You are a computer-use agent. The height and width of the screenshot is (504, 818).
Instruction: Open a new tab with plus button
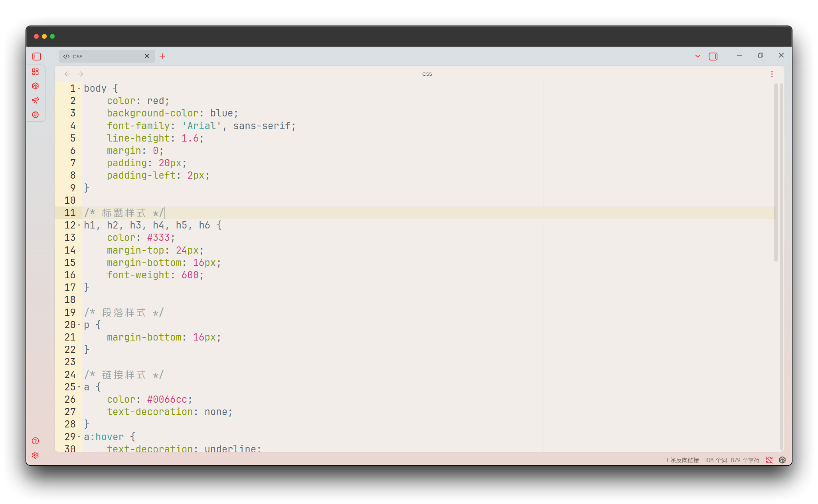pos(162,56)
